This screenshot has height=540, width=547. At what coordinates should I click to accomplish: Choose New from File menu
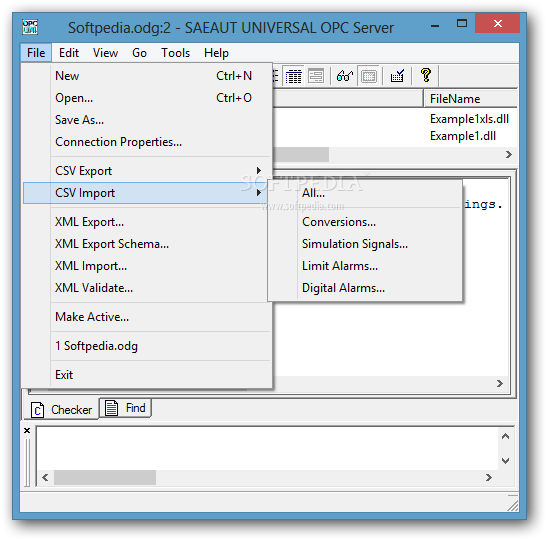147,76
